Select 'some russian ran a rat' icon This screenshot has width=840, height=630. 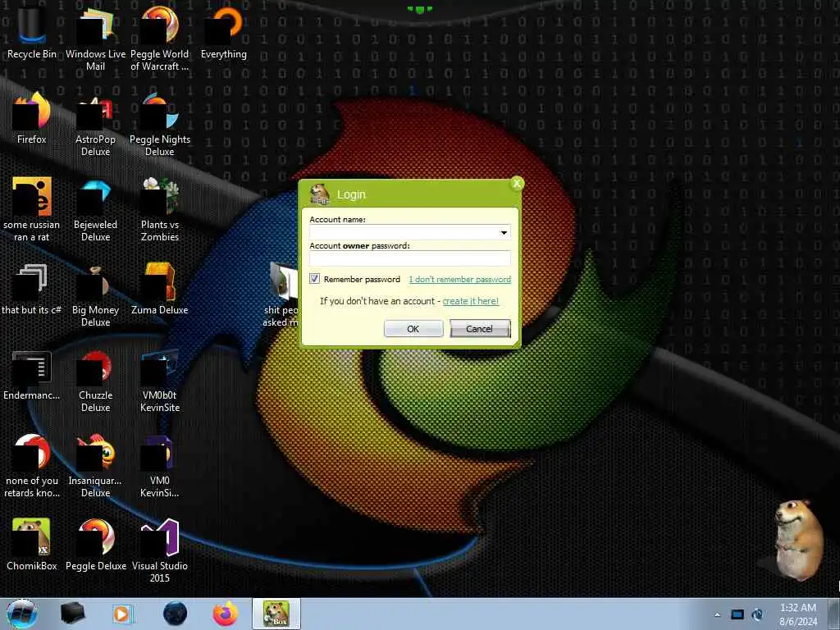click(x=32, y=209)
